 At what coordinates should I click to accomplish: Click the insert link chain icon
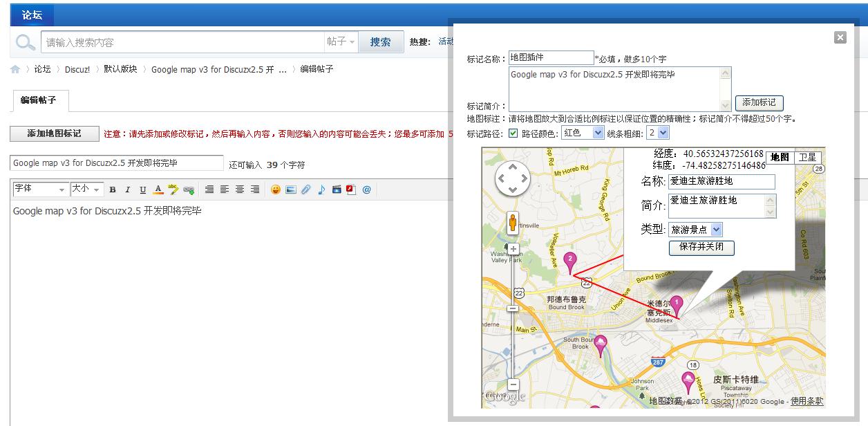(x=189, y=189)
